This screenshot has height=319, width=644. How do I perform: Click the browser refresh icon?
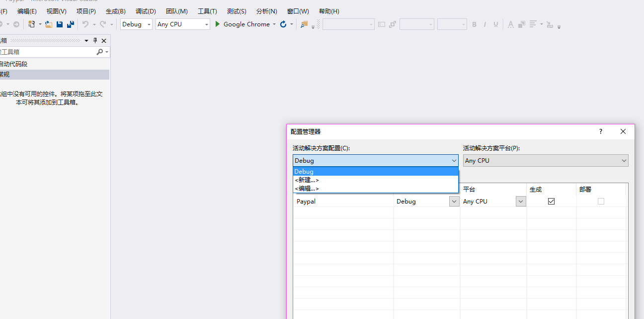[x=283, y=24]
